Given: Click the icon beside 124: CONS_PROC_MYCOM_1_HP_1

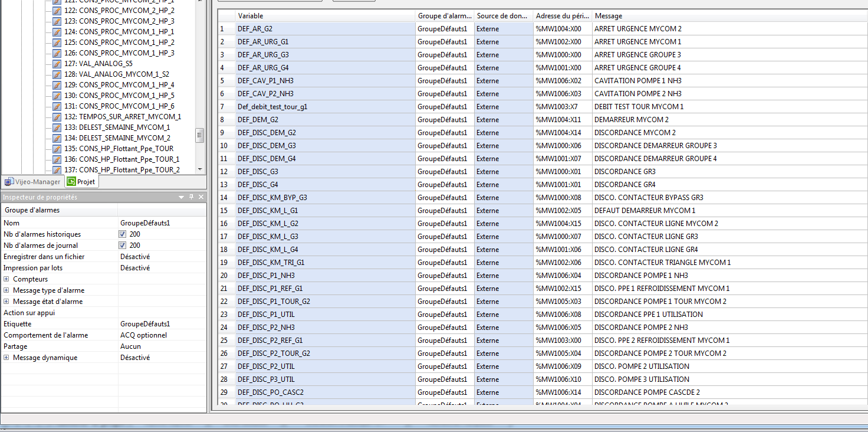Looking at the screenshot, I should 57,32.
